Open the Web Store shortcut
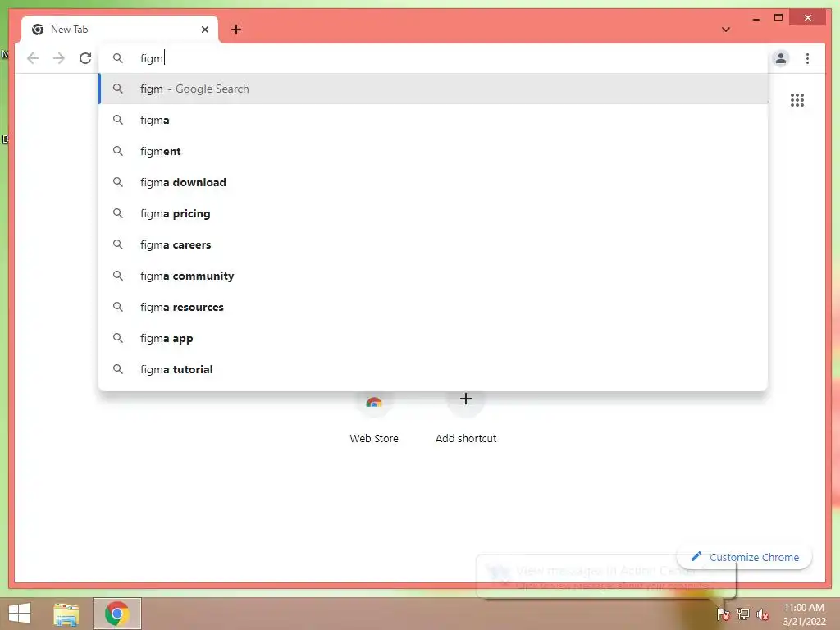Screen dimensions: 840x630 [x=374, y=418]
